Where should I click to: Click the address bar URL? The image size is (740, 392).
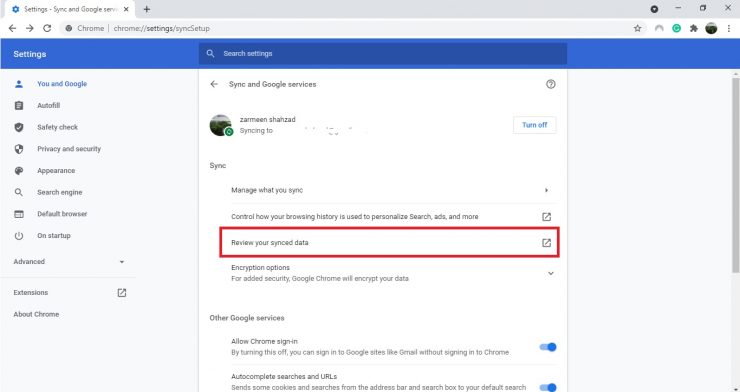[x=161, y=28]
